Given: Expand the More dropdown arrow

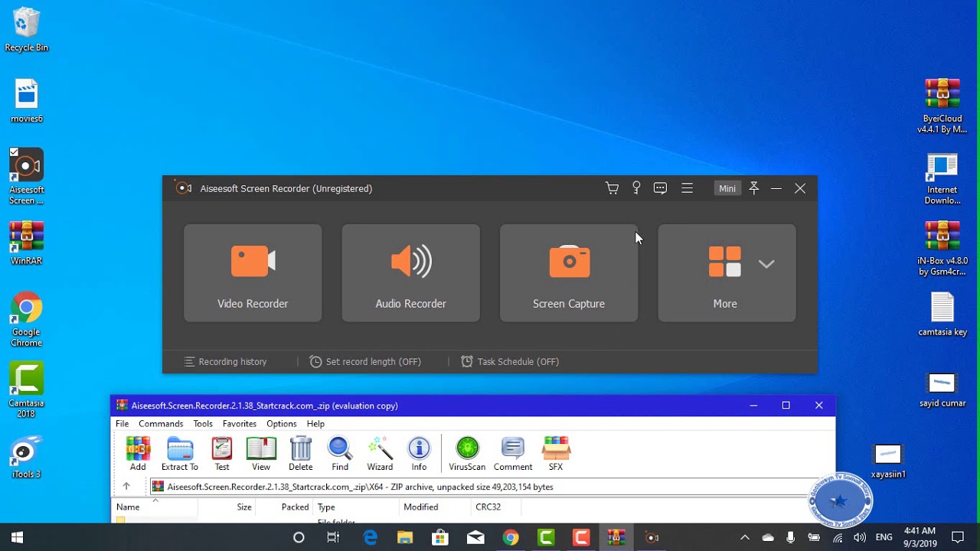Looking at the screenshot, I should [x=766, y=264].
